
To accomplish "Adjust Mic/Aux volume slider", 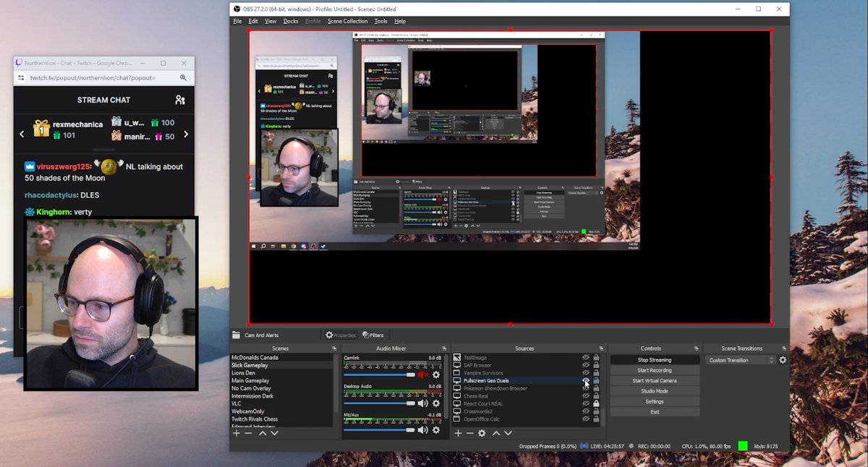I will pos(379,429).
